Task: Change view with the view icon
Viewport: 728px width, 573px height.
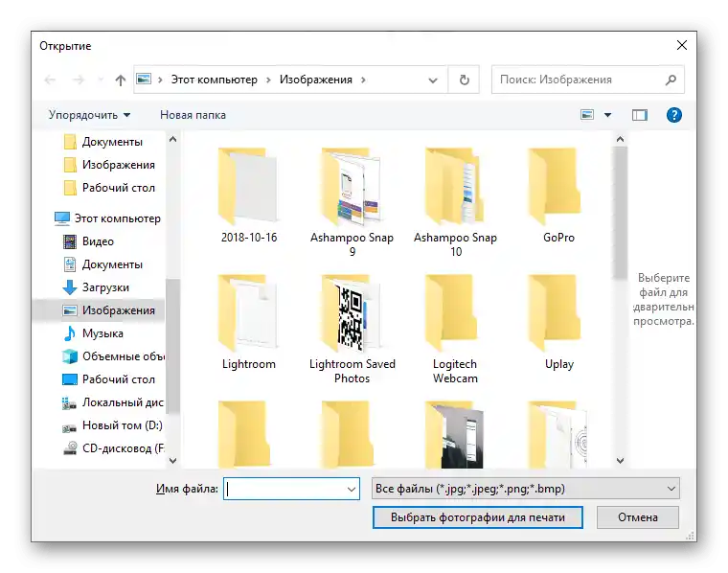Action: pyautogui.click(x=587, y=114)
